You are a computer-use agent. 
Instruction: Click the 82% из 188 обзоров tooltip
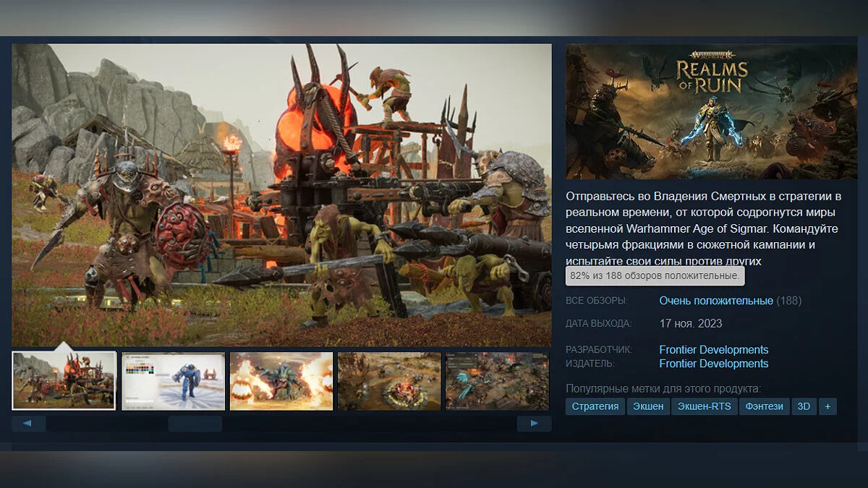click(655, 275)
